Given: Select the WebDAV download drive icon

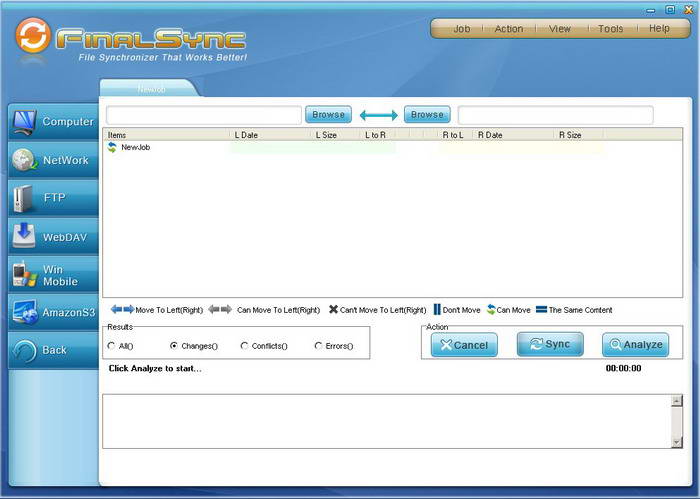Looking at the screenshot, I should point(24,236).
